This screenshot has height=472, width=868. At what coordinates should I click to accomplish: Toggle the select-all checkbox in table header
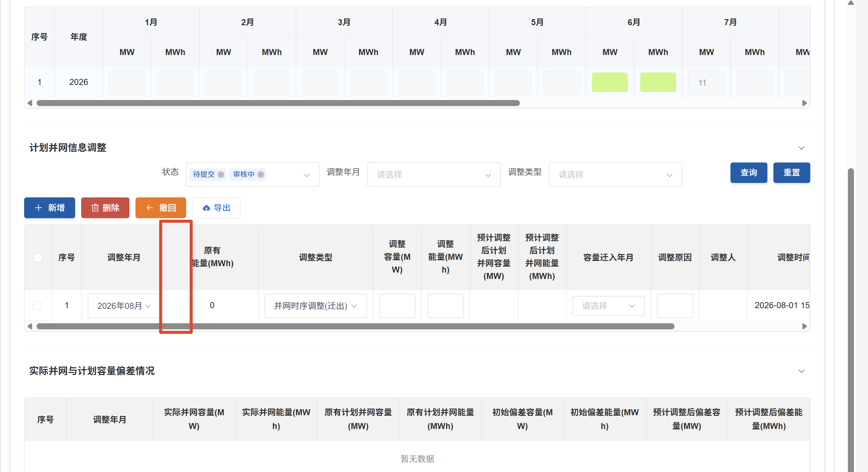point(38,257)
